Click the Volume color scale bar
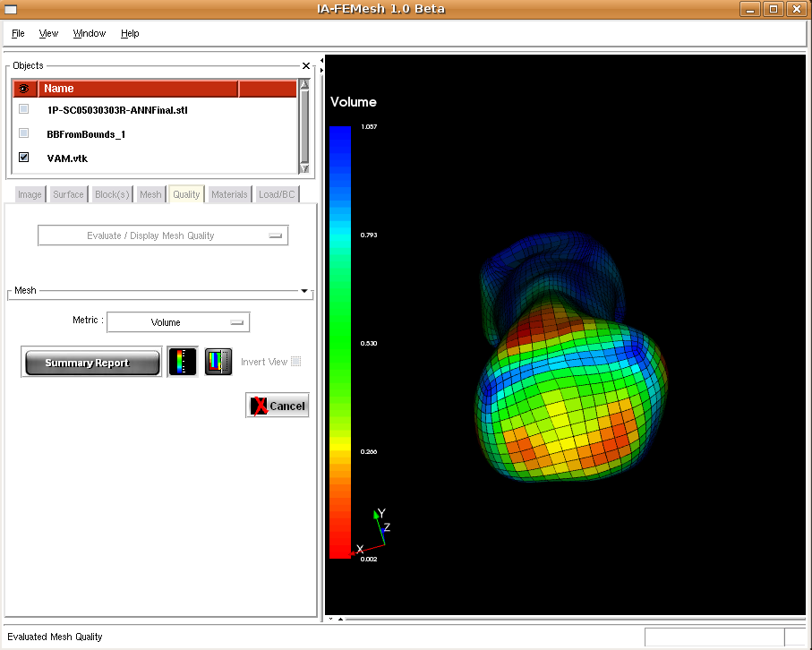 [340, 342]
